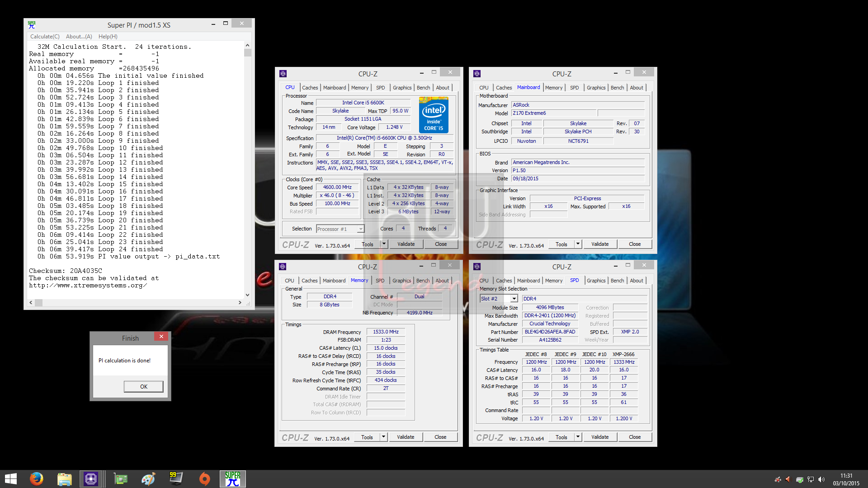Open Origin from the taskbar

click(x=204, y=479)
